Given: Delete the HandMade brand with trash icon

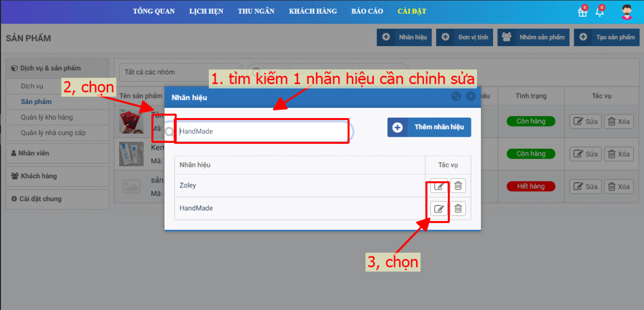Looking at the screenshot, I should (458, 209).
